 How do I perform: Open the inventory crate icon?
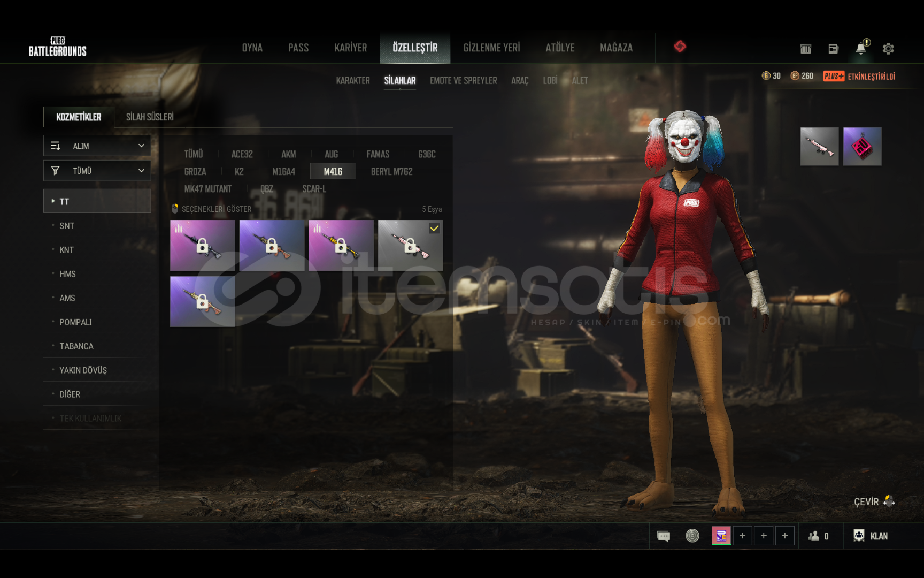pyautogui.click(x=806, y=49)
